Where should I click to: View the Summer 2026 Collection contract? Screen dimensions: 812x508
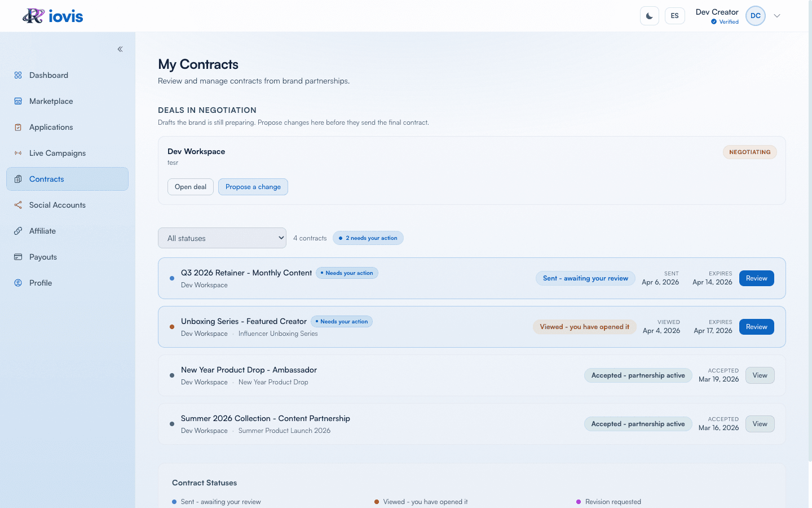pyautogui.click(x=760, y=424)
